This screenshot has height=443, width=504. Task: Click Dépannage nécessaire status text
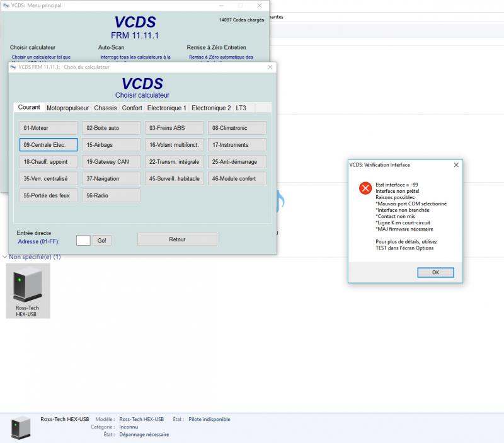tap(144, 434)
